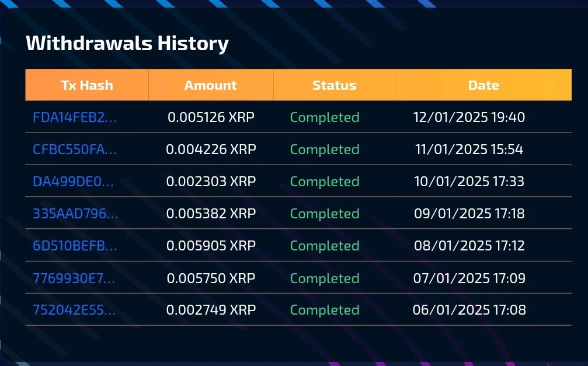Screen dimensions: 588x366
Task: Open the DA499DE0... transaction hash link
Action: (73, 182)
